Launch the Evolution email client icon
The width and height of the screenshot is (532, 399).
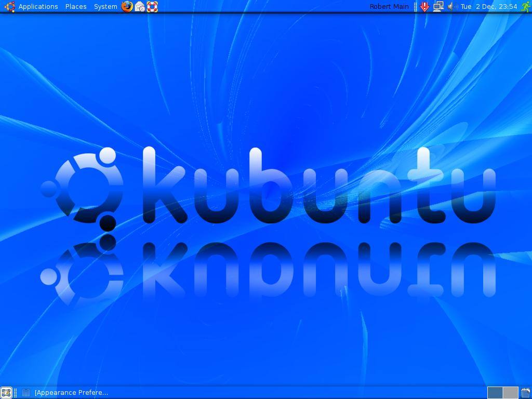point(139,7)
